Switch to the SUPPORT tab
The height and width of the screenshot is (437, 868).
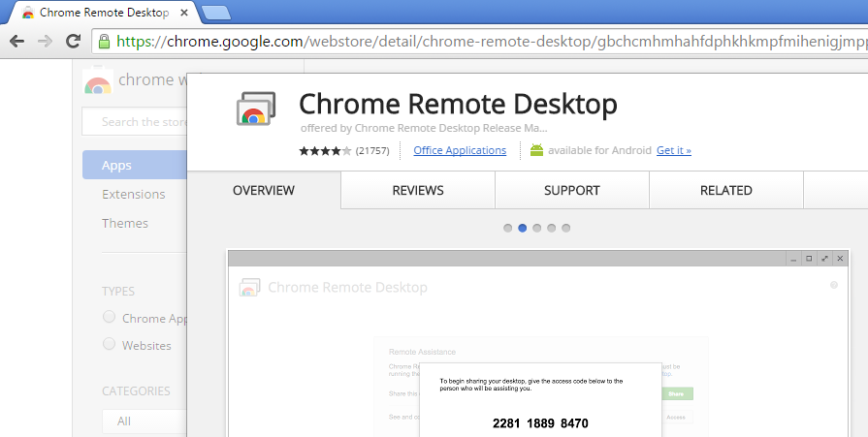click(x=572, y=190)
